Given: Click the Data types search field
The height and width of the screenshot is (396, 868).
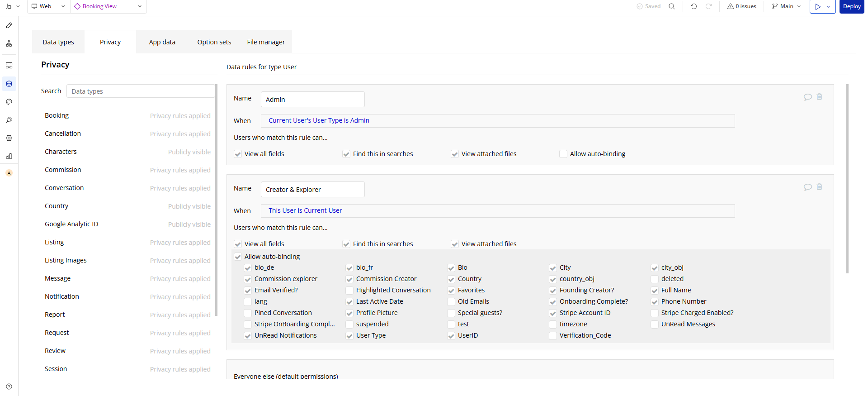Looking at the screenshot, I should click(x=141, y=91).
